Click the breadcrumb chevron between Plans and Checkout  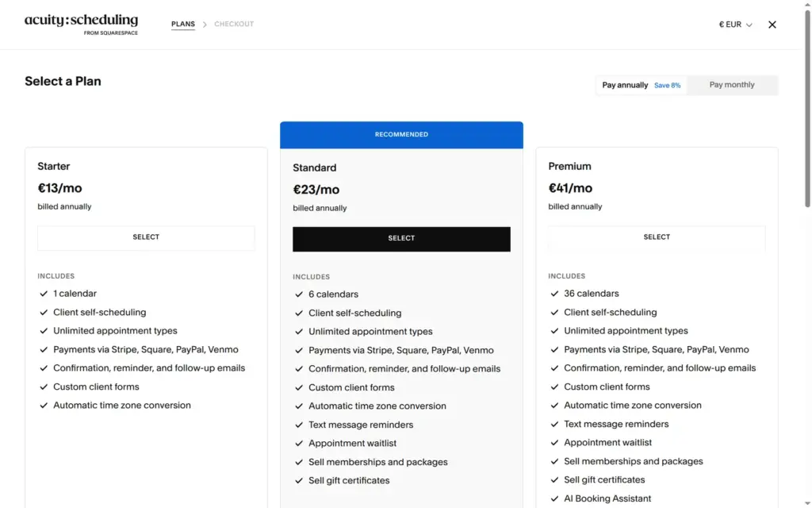(205, 25)
